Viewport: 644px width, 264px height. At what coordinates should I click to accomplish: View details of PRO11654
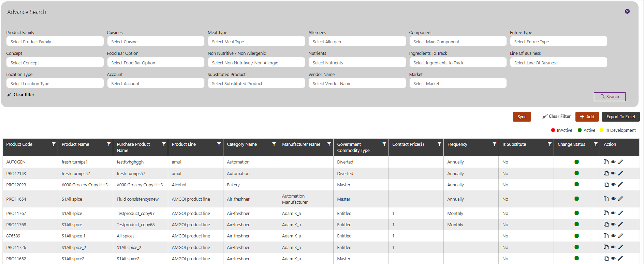coord(613,199)
